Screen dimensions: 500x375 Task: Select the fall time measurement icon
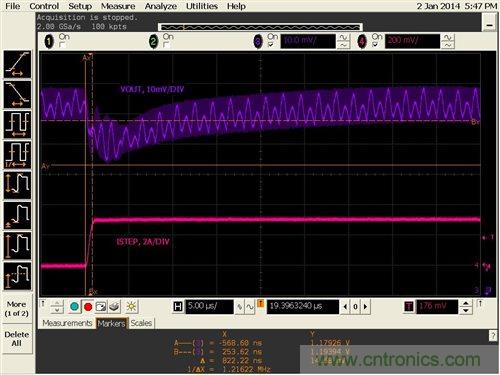pyautogui.click(x=18, y=94)
